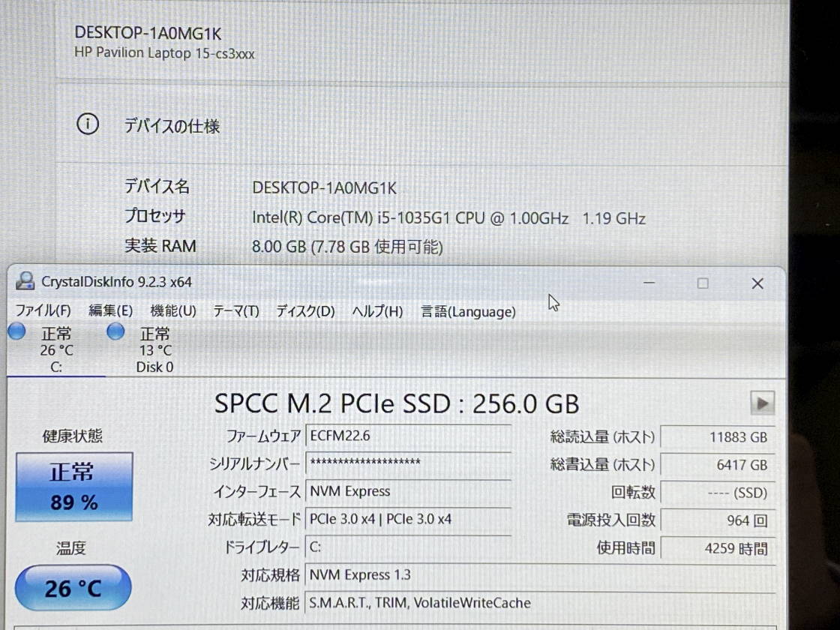The image size is (840, 630).
Task: Click the 正常 89 % health status button
Action: click(x=74, y=487)
